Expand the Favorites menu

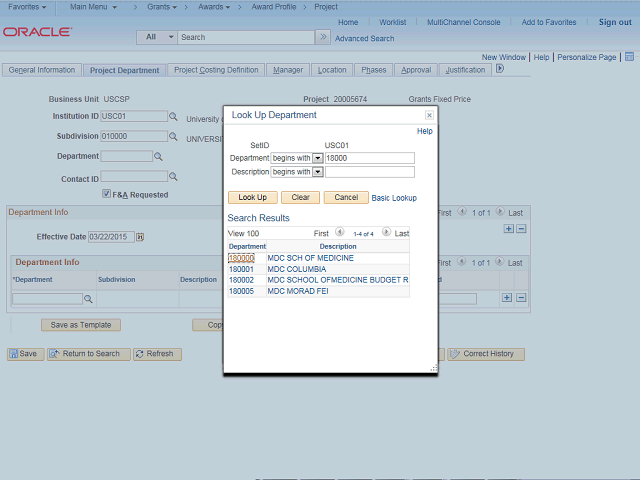point(27,7)
